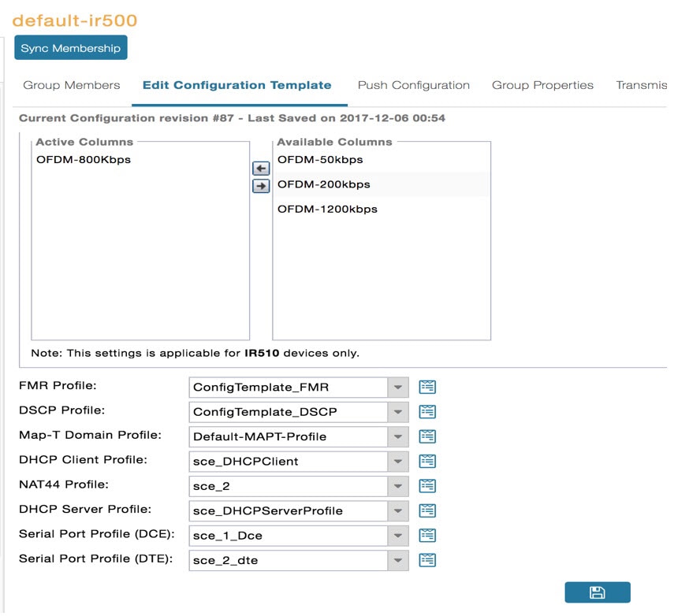Screen dimensions: 689x616
Task: Click the right arrow move-to-available button
Action: pyautogui.click(x=261, y=186)
